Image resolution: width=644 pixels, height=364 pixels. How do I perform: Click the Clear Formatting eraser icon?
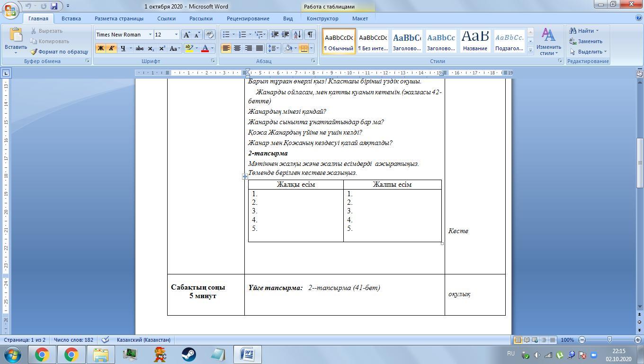[209, 35]
